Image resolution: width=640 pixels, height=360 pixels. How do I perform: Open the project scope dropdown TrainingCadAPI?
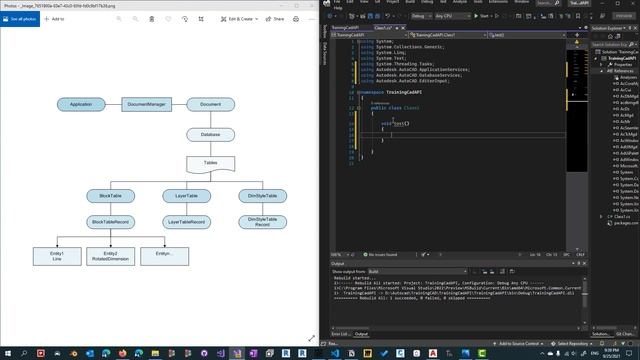pyautogui.click(x=369, y=35)
